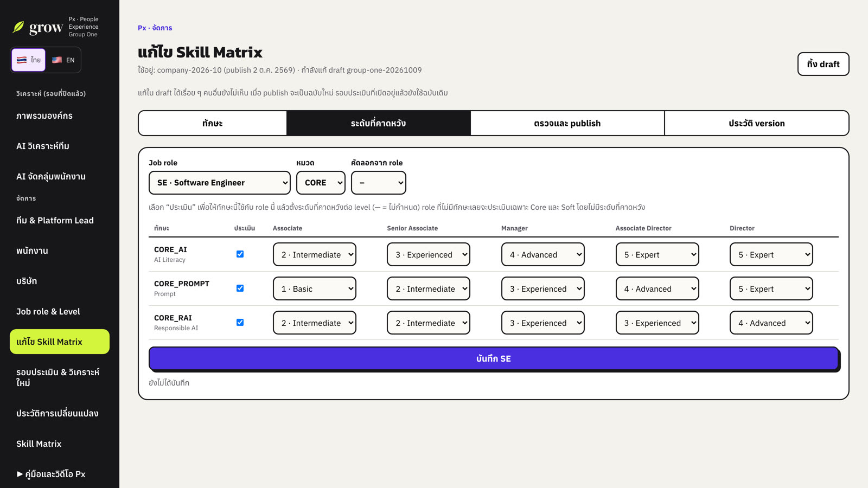Open CORE_PROMPT Senior Associate level dropdown
This screenshot has height=488, width=868.
point(429,288)
